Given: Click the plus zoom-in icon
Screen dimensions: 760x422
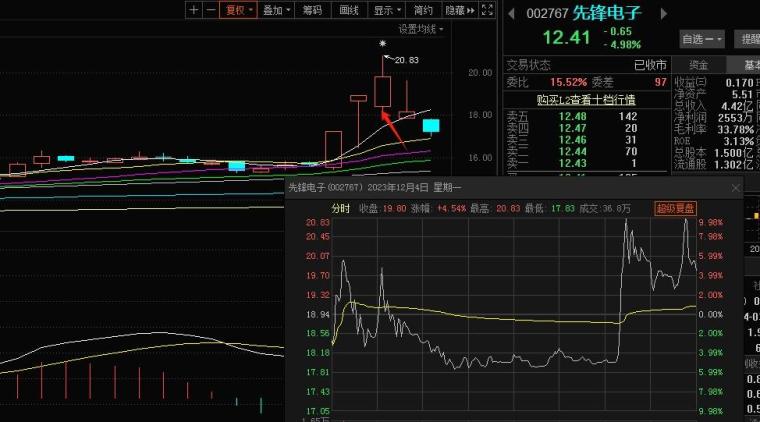Looking at the screenshot, I should tap(194, 10).
